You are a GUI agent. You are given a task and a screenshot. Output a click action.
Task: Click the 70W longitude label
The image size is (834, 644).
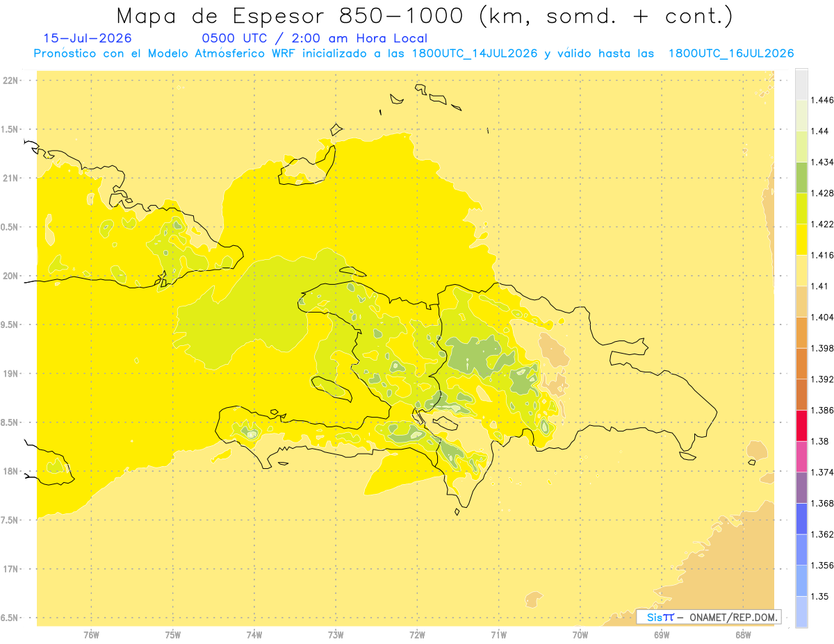[580, 635]
